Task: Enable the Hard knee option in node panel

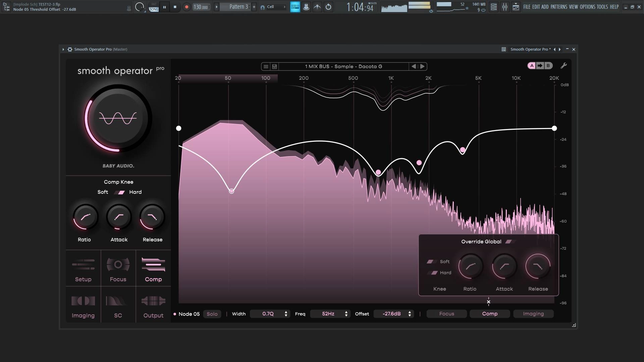Action: pos(432,273)
